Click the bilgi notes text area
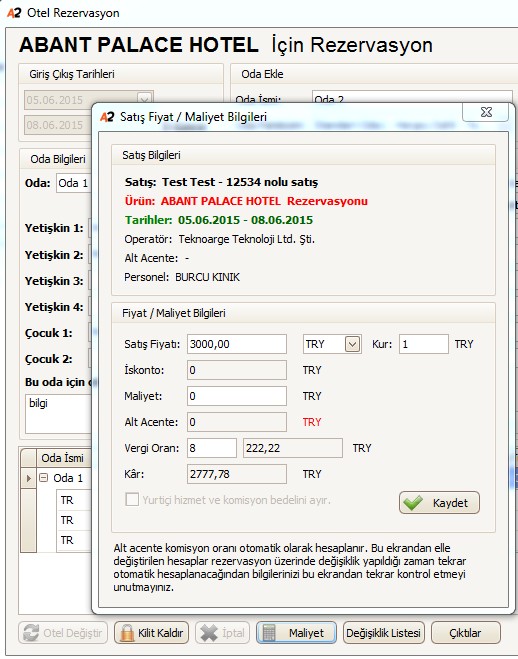 coord(58,414)
